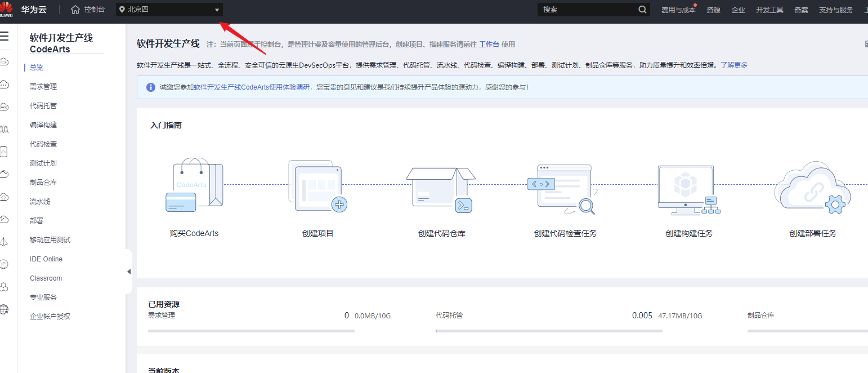Select 编译构建 in the side menu
The width and height of the screenshot is (868, 373).
pos(43,125)
